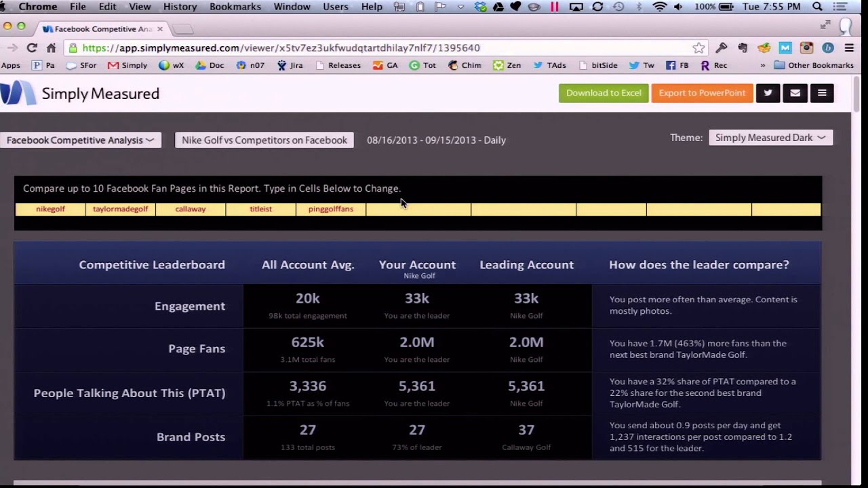Open the Edit menu
The height and width of the screenshot is (488, 868).
[x=107, y=7]
